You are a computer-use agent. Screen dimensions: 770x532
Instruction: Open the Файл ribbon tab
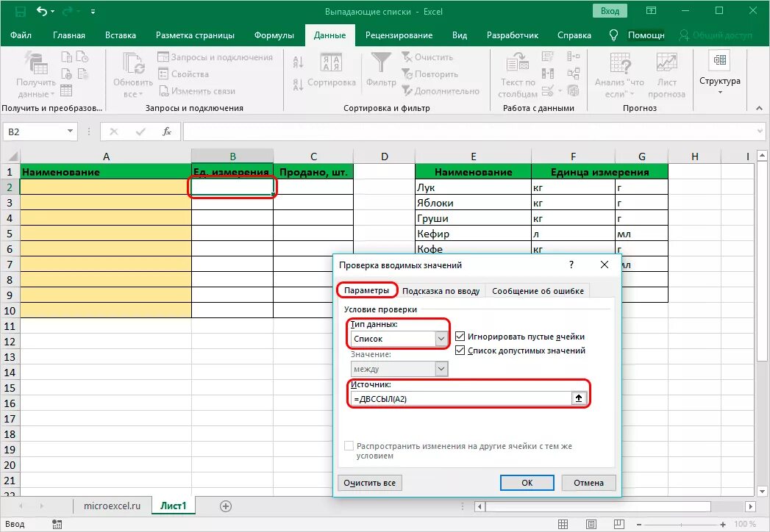tap(21, 35)
